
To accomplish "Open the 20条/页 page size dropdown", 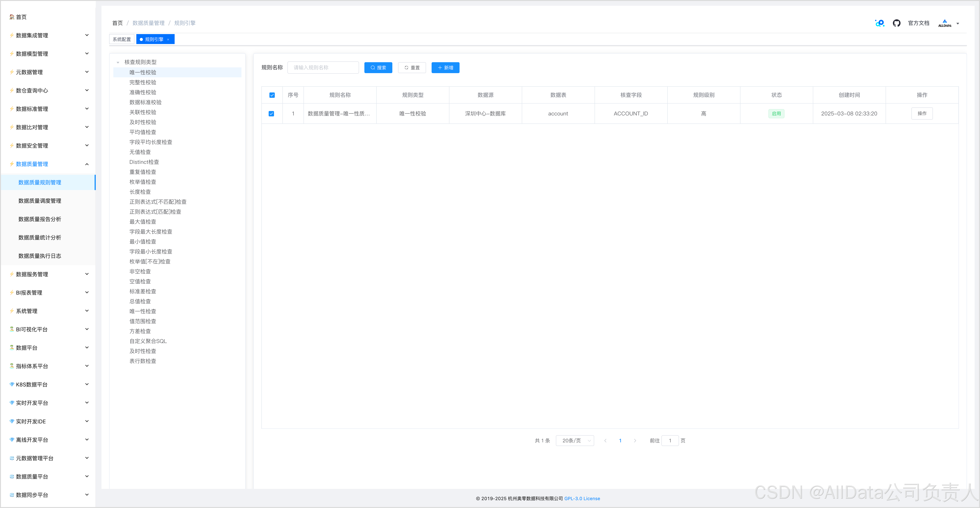I will point(574,441).
